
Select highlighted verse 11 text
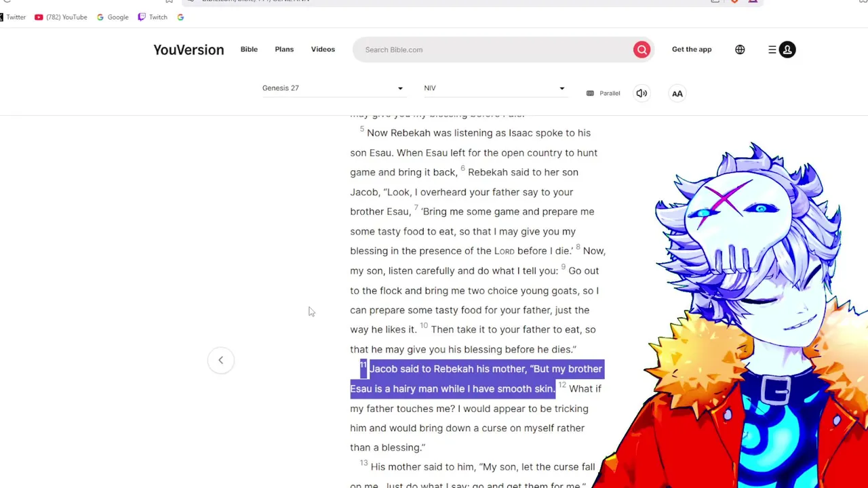click(477, 379)
